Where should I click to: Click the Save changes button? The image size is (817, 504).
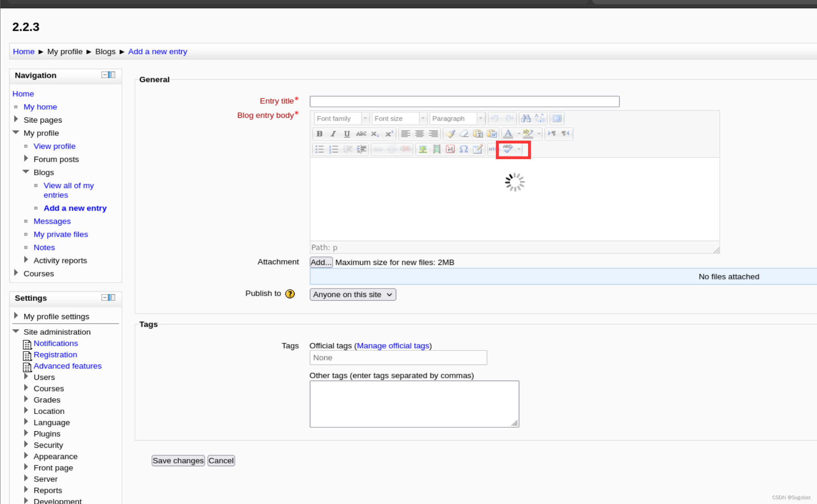point(178,461)
